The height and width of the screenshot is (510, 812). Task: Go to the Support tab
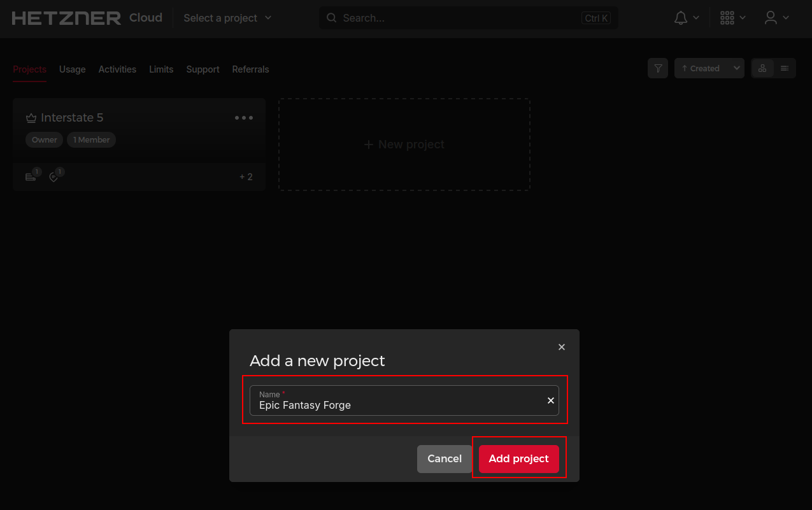[x=203, y=69]
